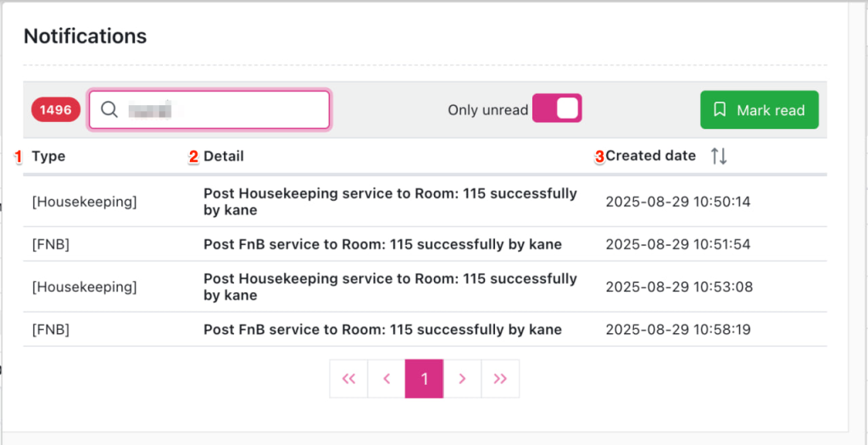Go to previous page chevron
The height and width of the screenshot is (445, 868).
(x=387, y=379)
